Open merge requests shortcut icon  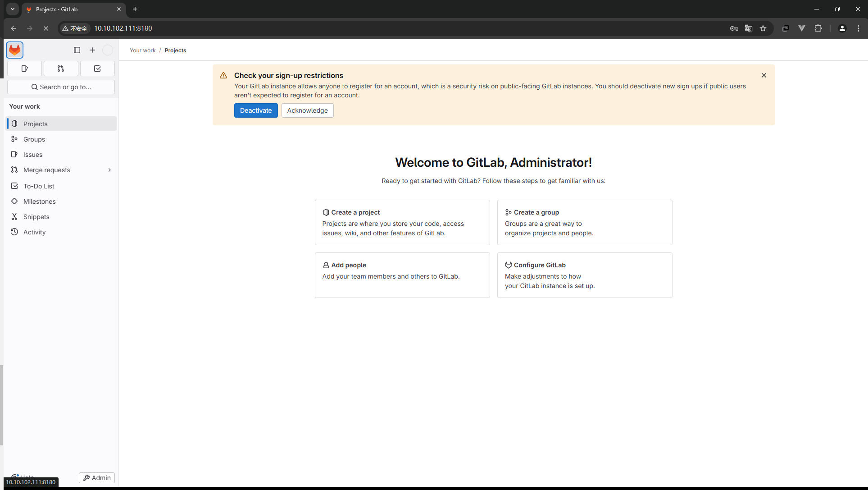pos(61,69)
